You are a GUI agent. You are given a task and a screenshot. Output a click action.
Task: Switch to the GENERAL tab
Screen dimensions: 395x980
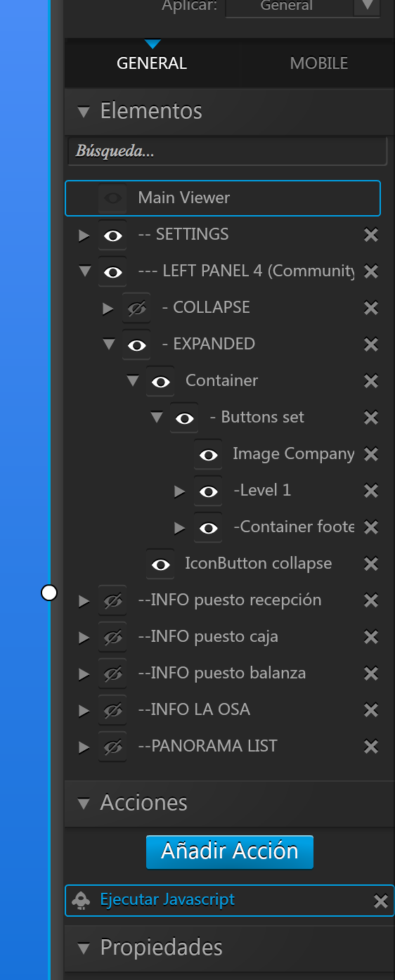click(152, 63)
